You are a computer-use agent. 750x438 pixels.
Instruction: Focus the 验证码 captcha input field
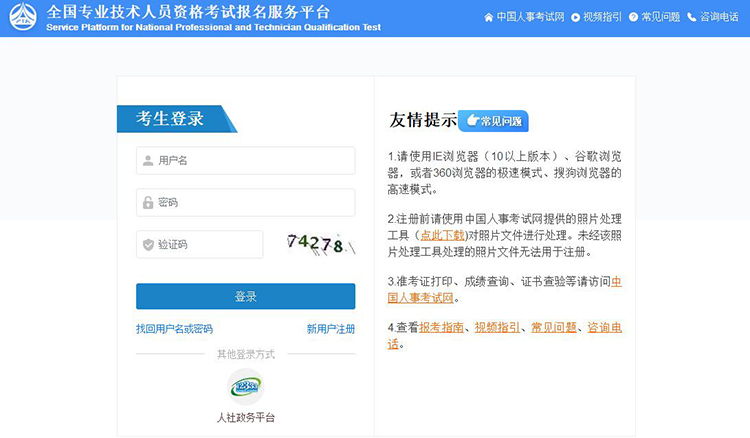199,244
